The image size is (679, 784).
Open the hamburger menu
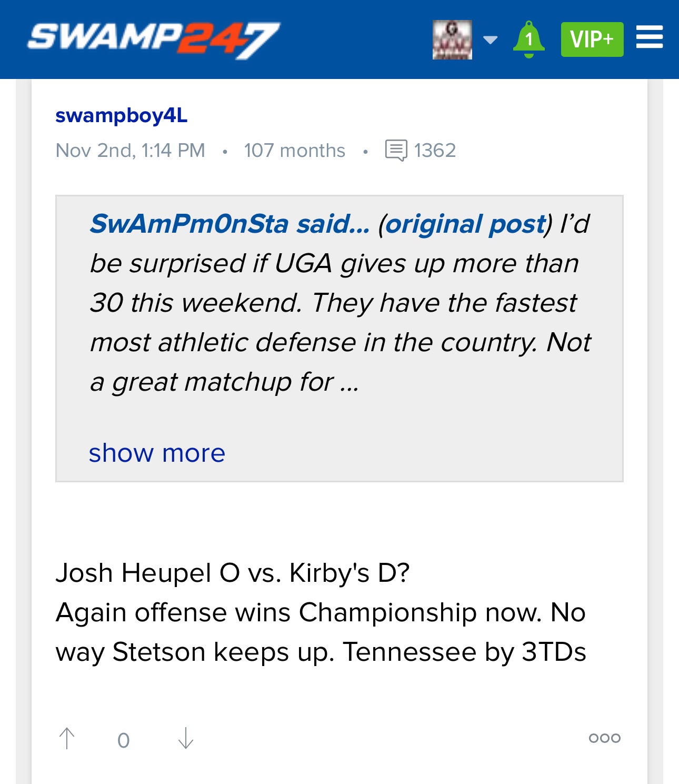[649, 38]
